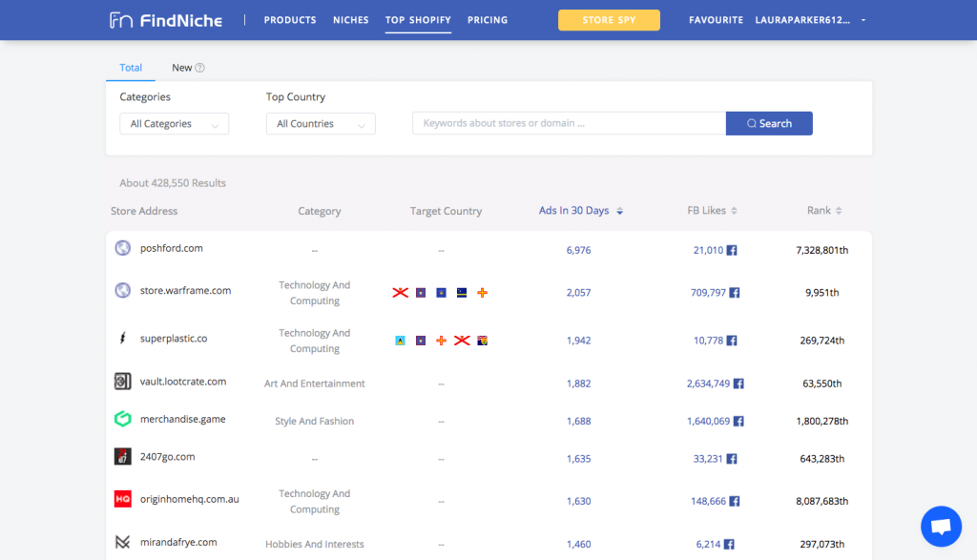Click Art And Entertainment category cell

[x=314, y=384]
